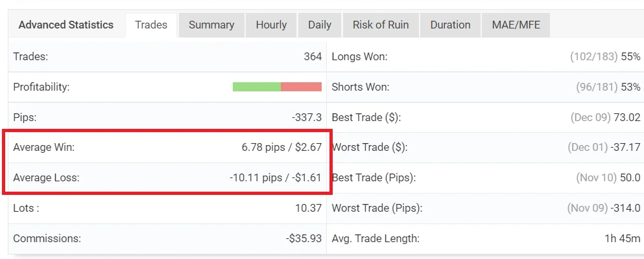This screenshot has width=644, height=259.
Task: Select the Pips value -337.3
Action: 307,118
